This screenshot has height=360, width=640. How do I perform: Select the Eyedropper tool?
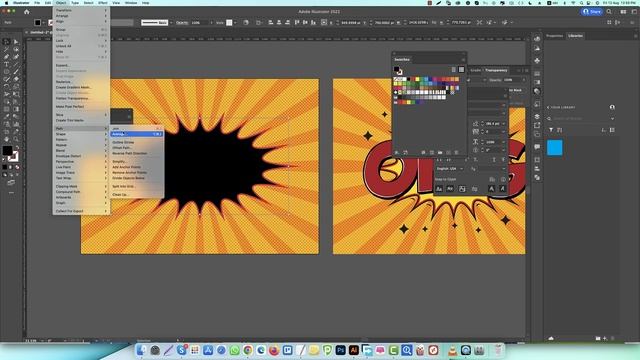tap(7, 116)
